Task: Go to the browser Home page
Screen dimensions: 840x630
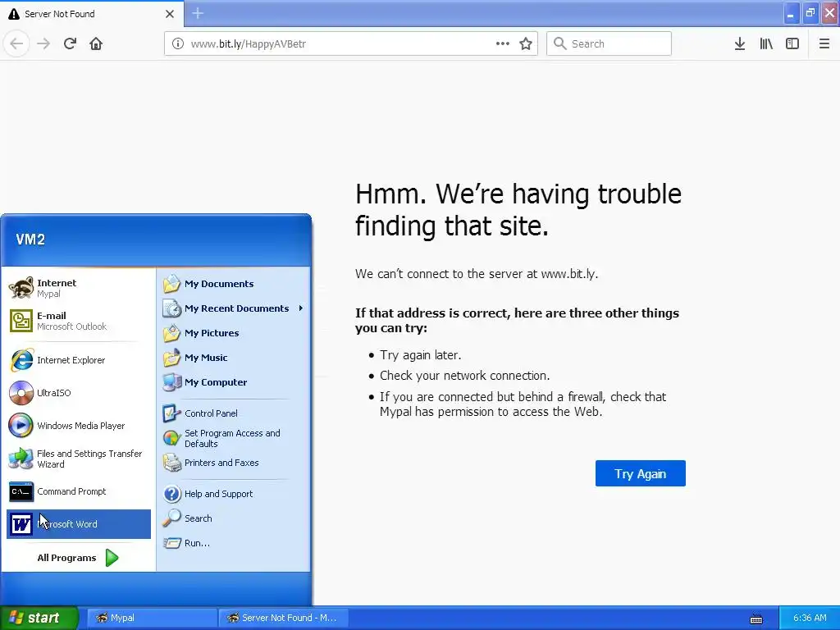Action: pos(96,43)
